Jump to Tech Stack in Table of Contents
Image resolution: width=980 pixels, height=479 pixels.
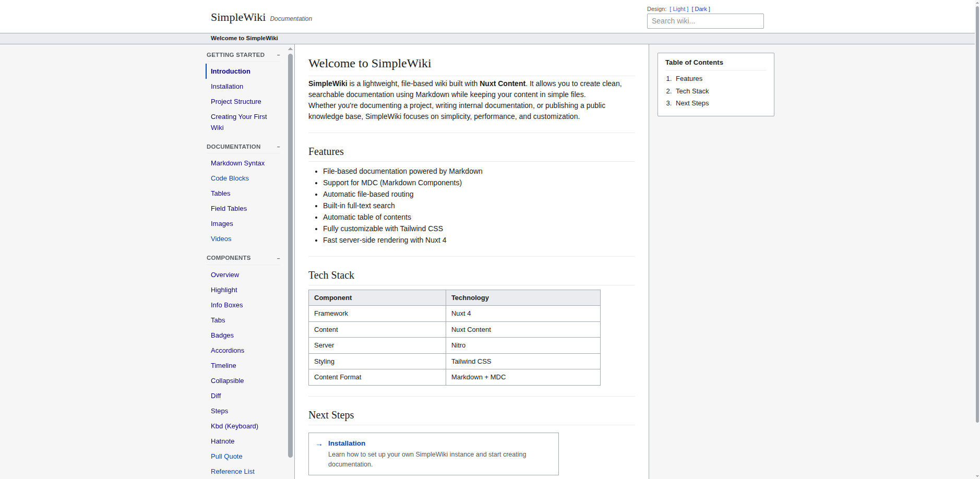point(692,91)
